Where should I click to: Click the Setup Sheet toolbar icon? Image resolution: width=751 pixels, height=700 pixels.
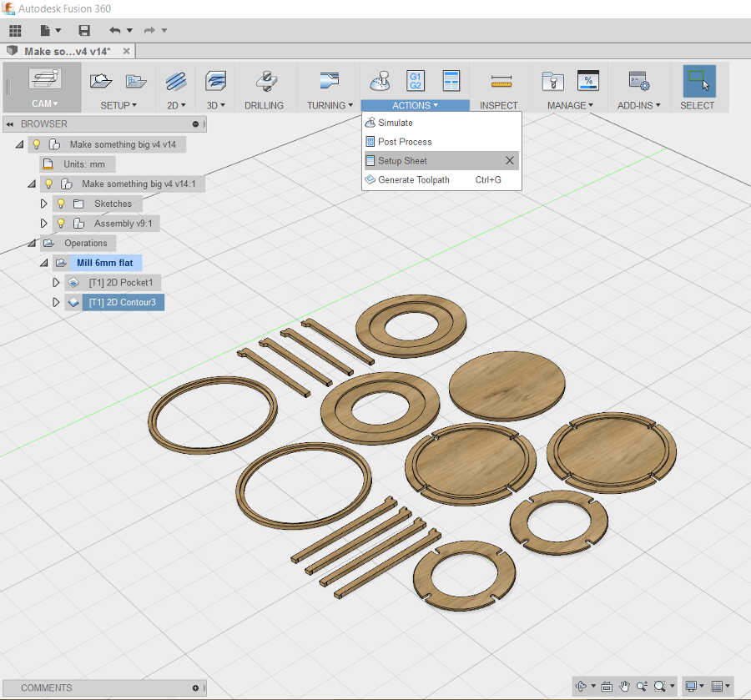pyautogui.click(x=451, y=81)
